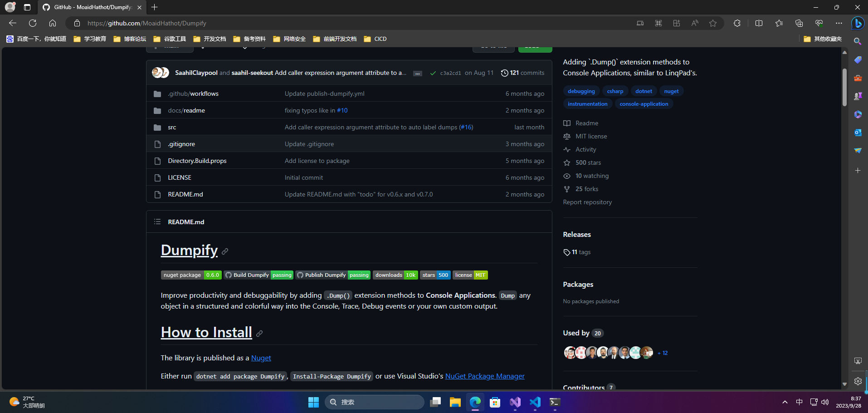The image size is (868, 413).
Task: Click the page vertical scrollbar thumb
Action: [844, 87]
